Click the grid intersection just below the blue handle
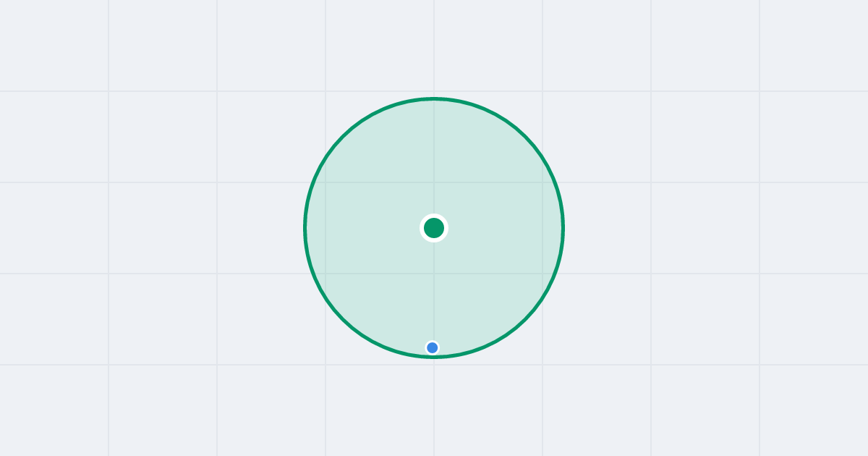The width and height of the screenshot is (868, 456). pos(434,365)
